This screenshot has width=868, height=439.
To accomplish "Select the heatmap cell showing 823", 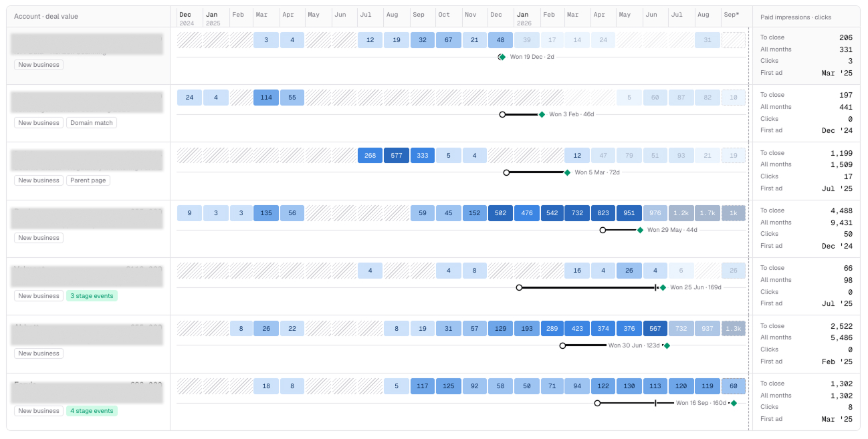I will [x=603, y=213].
